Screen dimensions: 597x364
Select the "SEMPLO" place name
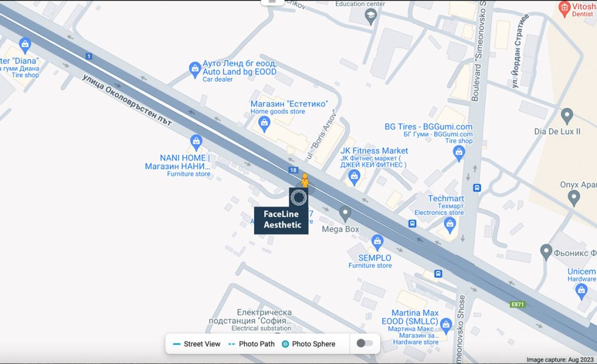(x=375, y=258)
